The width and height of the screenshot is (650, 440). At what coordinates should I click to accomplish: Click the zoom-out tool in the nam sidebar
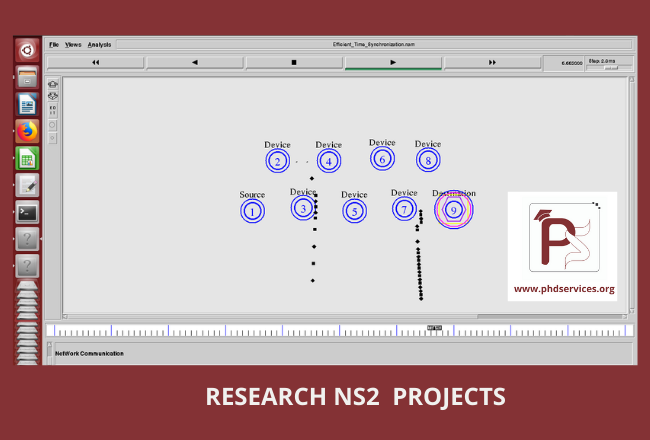tap(53, 96)
